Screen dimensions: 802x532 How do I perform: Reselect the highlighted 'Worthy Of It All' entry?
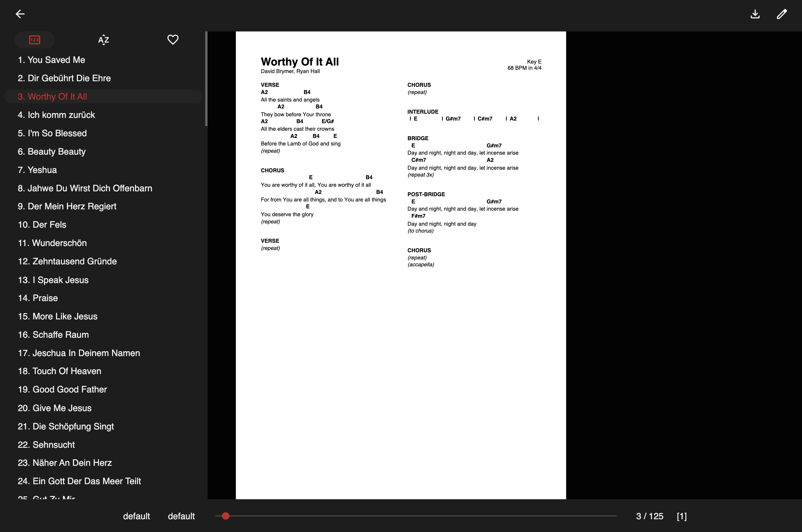tap(52, 96)
